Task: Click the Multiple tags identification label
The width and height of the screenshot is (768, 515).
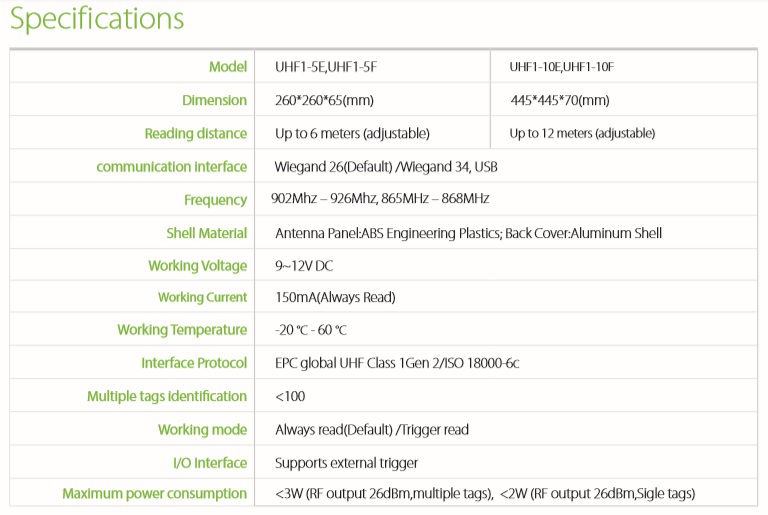Action: [x=166, y=396]
